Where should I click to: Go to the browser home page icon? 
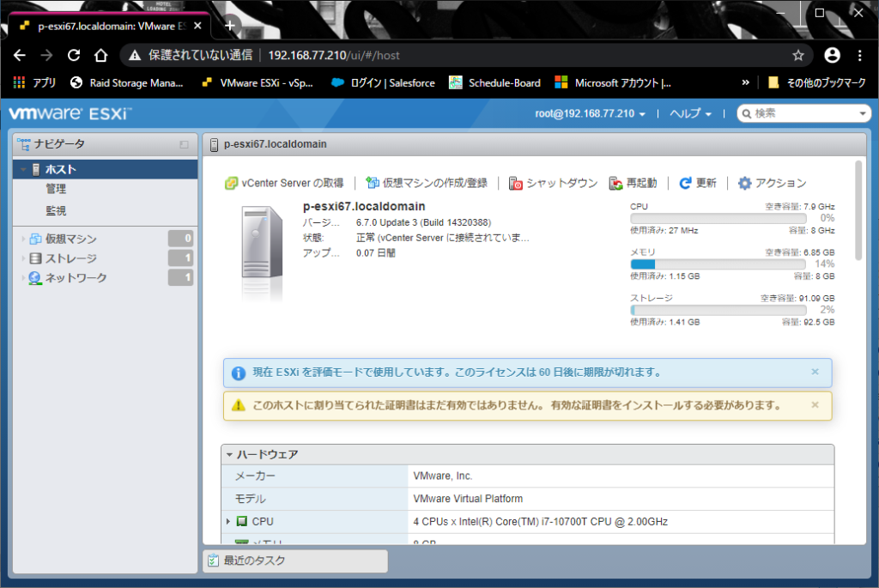(101, 55)
